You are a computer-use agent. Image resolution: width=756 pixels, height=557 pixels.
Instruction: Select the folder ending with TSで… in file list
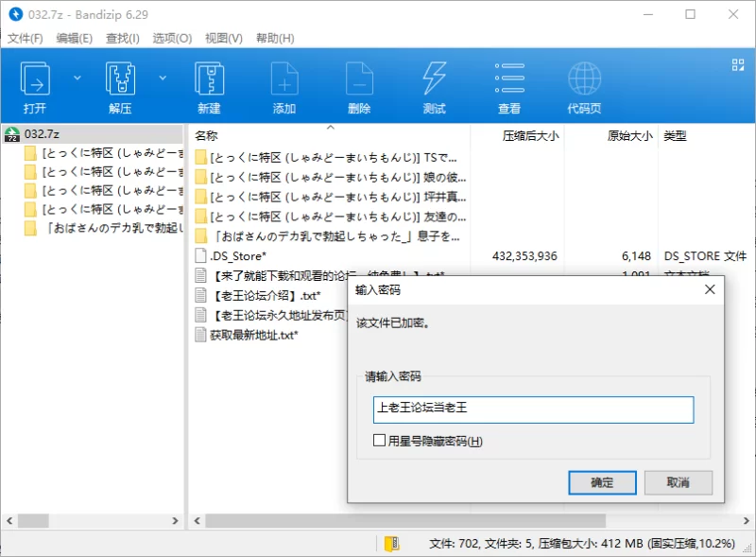[333, 157]
